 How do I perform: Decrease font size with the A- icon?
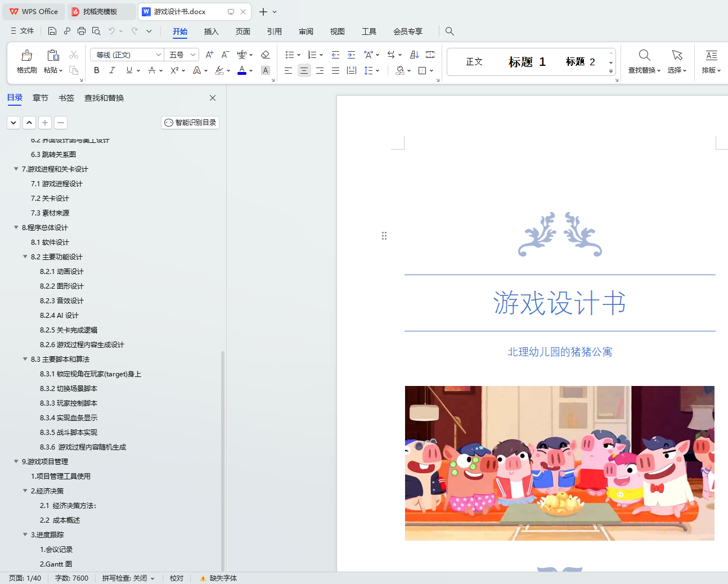(225, 55)
